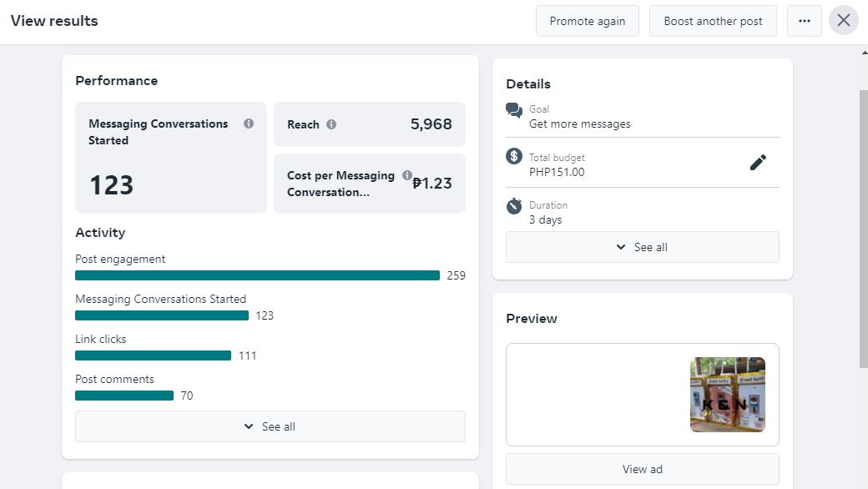Expand See all in Details panel

tap(642, 247)
